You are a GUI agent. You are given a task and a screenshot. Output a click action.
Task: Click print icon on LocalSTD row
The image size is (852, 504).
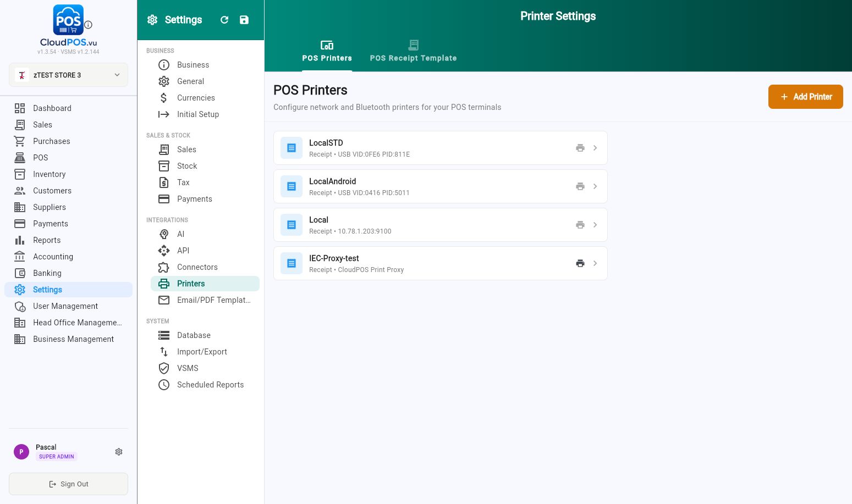click(580, 148)
